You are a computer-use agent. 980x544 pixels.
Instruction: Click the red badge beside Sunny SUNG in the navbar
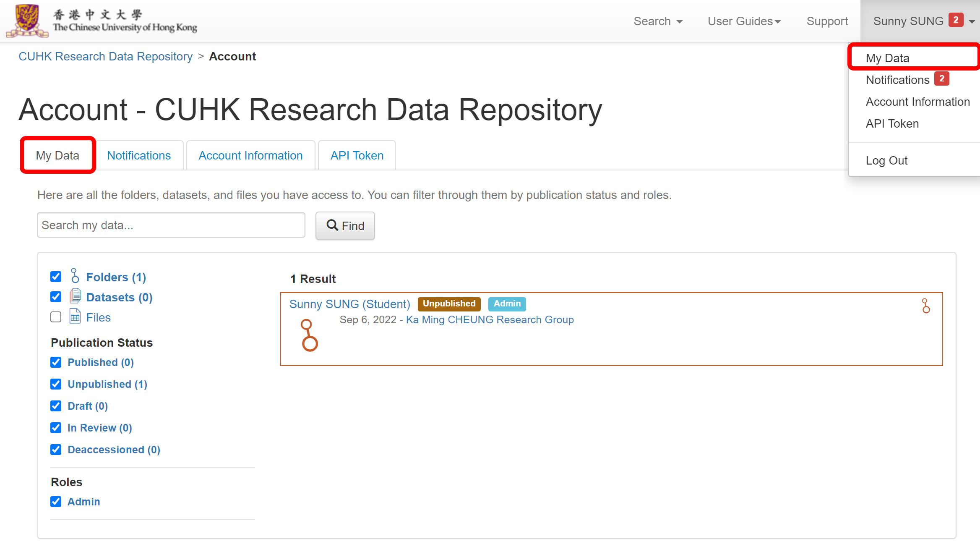[956, 20]
